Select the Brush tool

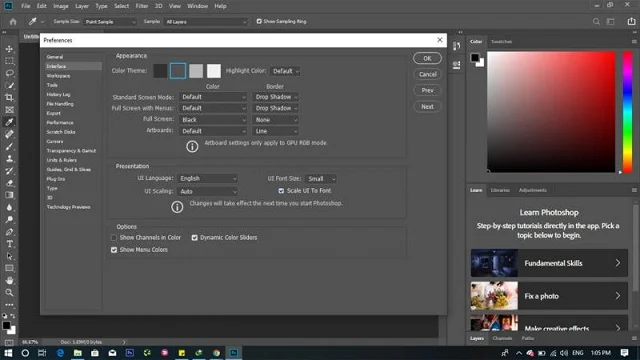[x=9, y=146]
